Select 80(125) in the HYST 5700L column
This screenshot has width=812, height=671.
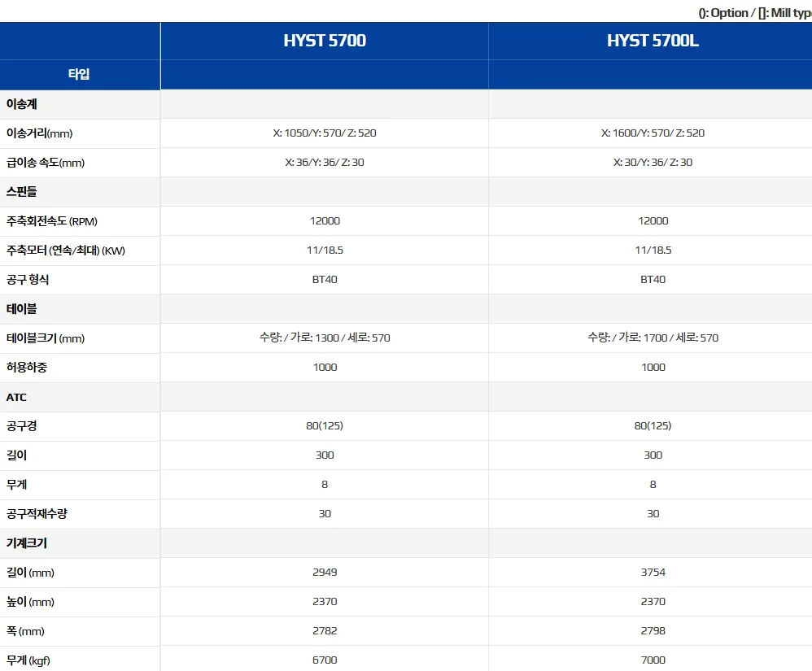(653, 425)
